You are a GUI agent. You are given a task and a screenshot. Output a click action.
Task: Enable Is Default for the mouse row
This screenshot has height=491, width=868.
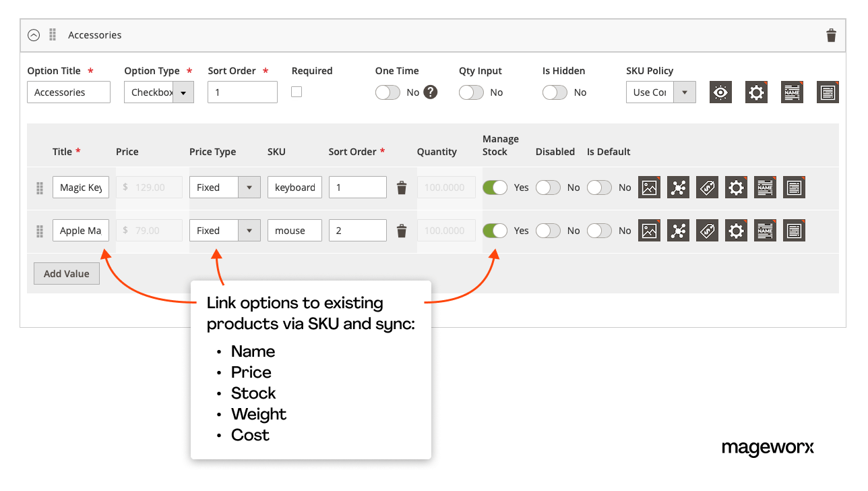[x=599, y=231]
